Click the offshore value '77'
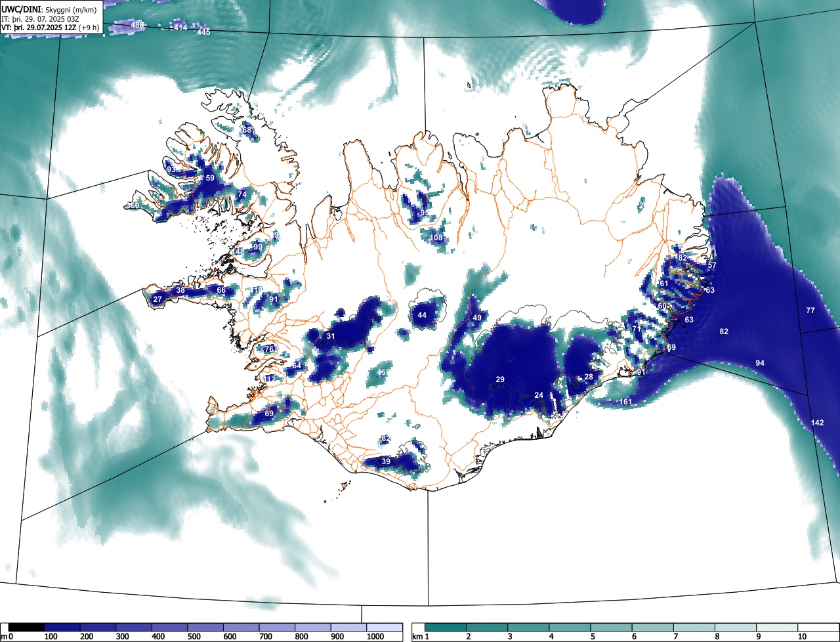Viewport: 840px width, 642px height. point(810,310)
